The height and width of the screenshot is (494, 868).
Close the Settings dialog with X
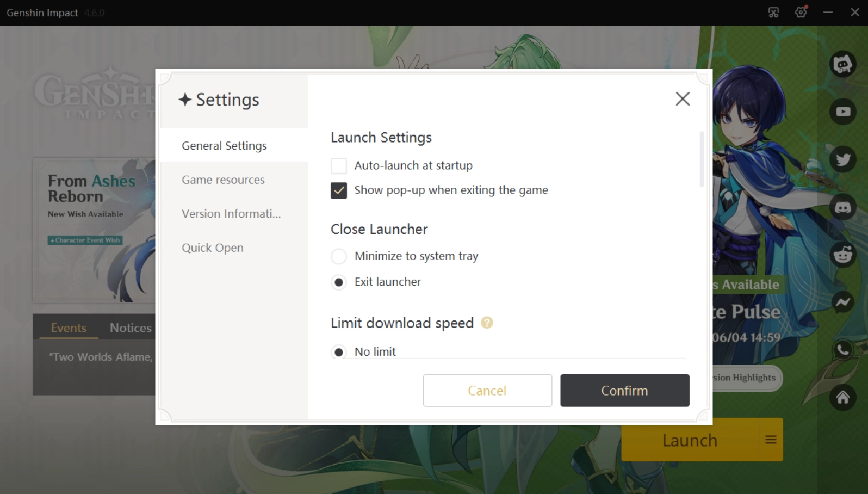pyautogui.click(x=683, y=98)
